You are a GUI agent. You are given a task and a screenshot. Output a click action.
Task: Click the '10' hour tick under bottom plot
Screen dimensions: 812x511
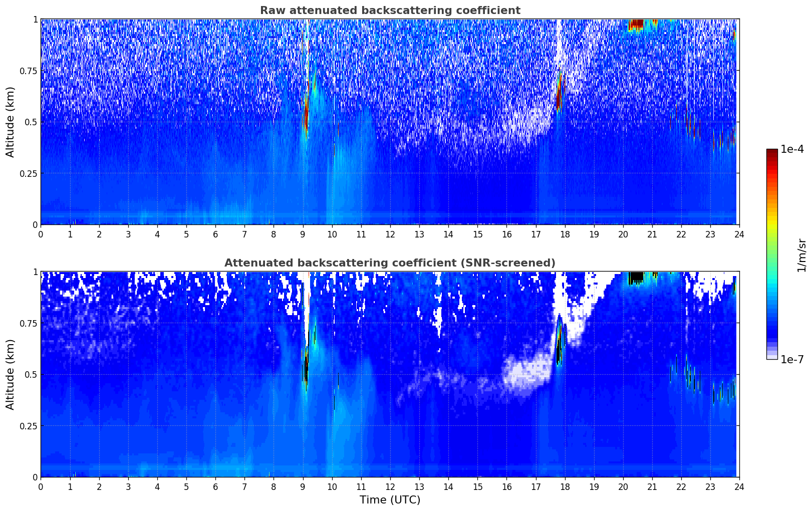pyautogui.click(x=332, y=486)
